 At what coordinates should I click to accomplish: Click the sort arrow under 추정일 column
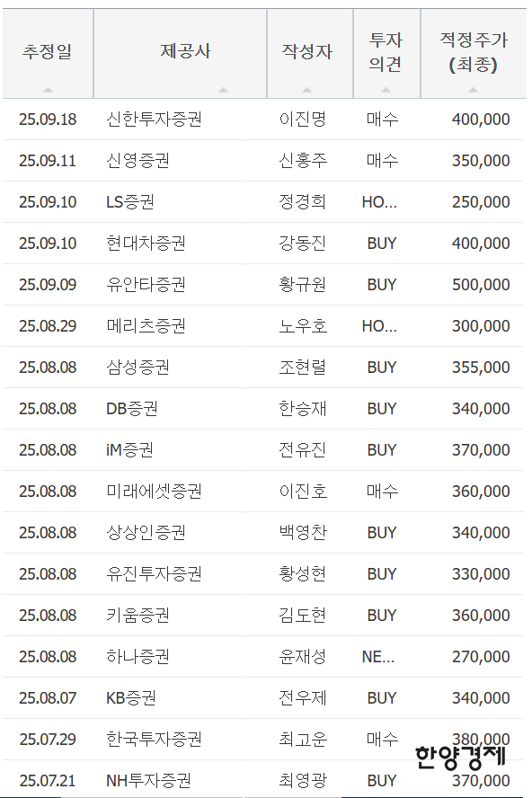pyautogui.click(x=49, y=88)
